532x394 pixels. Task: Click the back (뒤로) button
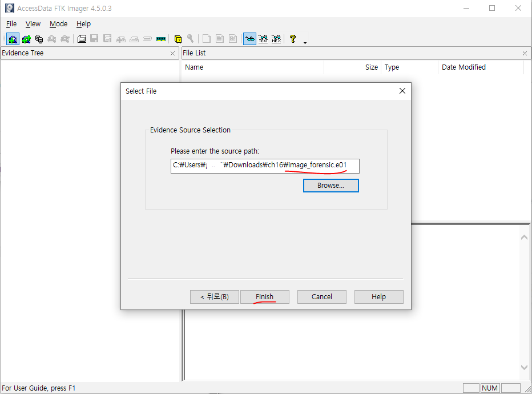215,296
